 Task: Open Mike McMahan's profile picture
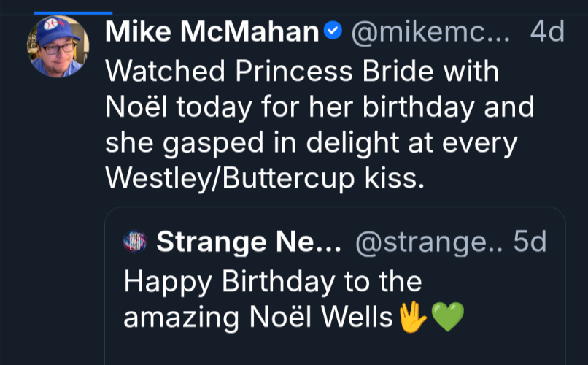click(59, 45)
